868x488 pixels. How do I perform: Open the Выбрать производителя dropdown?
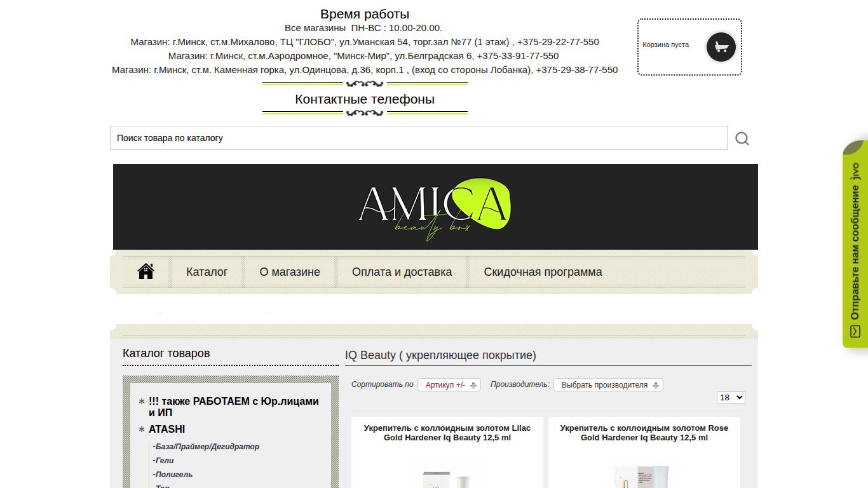(x=608, y=385)
